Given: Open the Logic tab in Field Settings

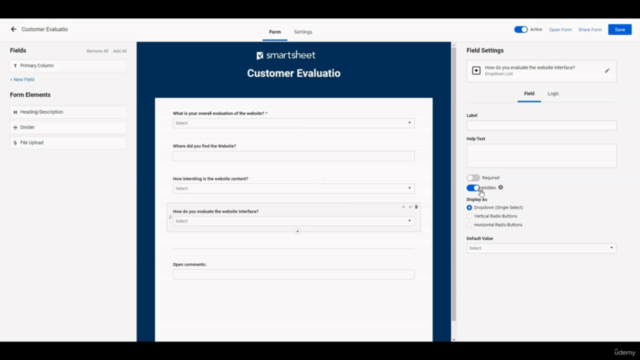Looking at the screenshot, I should pyautogui.click(x=553, y=93).
